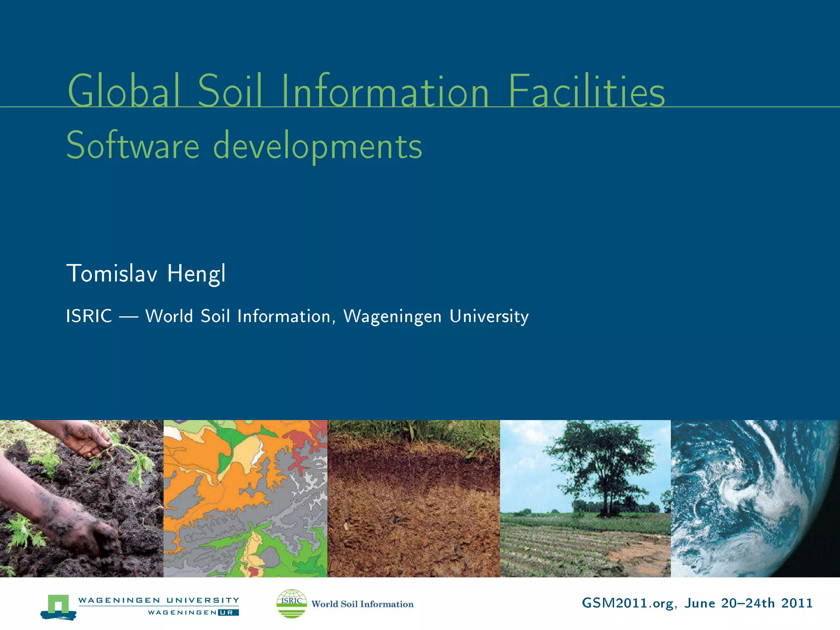This screenshot has width=840, height=630.
Task: Click the Wageningen University logo icon
Action: coord(58,607)
